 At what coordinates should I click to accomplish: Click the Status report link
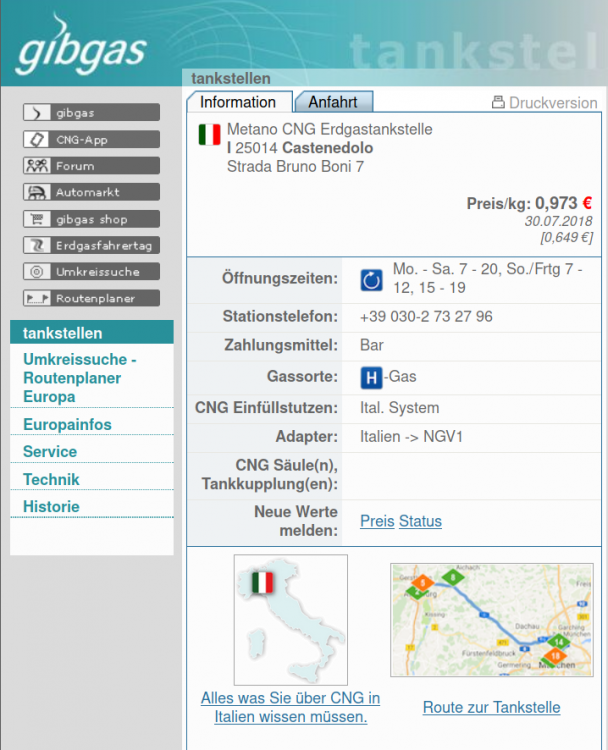tap(420, 521)
